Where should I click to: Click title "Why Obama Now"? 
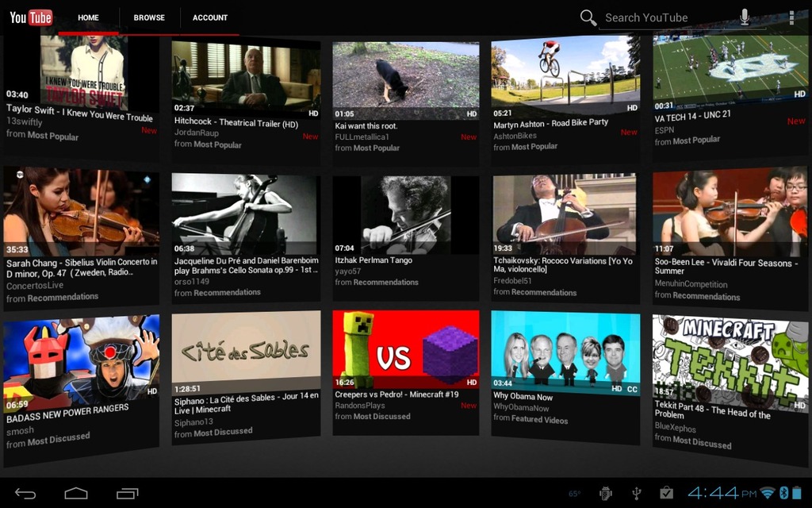pyautogui.click(x=523, y=397)
